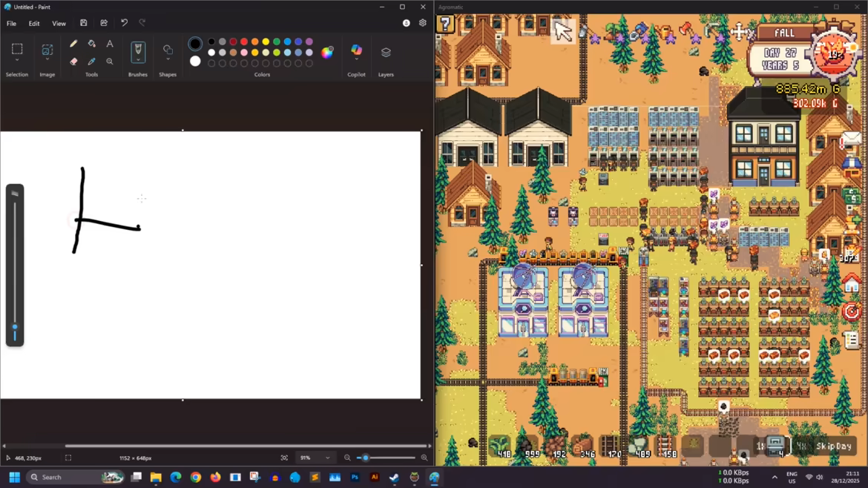Viewport: 868px width, 488px height.
Task: Select the Fill bucket tool
Action: coord(92,44)
